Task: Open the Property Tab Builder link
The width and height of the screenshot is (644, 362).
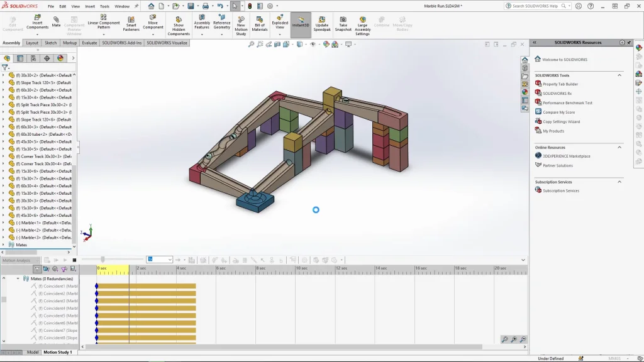Action: coord(560,84)
